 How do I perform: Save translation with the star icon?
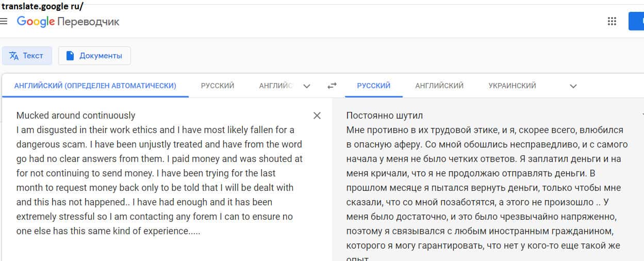(641, 115)
